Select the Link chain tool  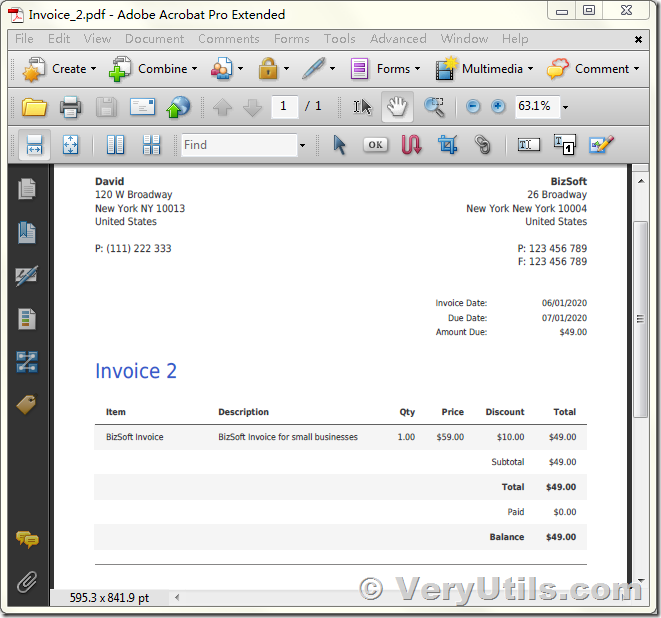(x=483, y=145)
